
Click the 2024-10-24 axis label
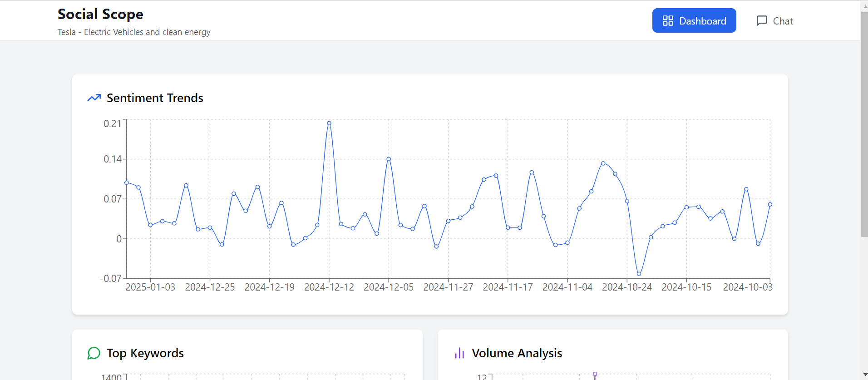click(627, 287)
